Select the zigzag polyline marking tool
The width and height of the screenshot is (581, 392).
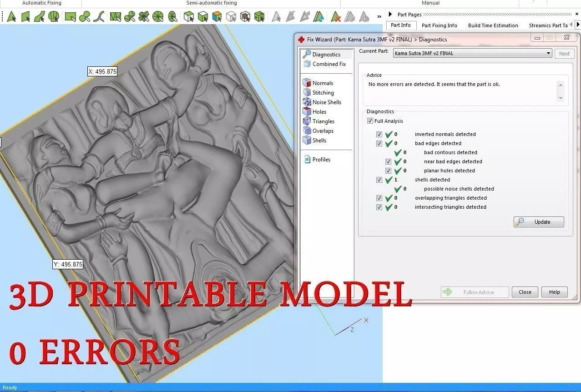[x=115, y=17]
